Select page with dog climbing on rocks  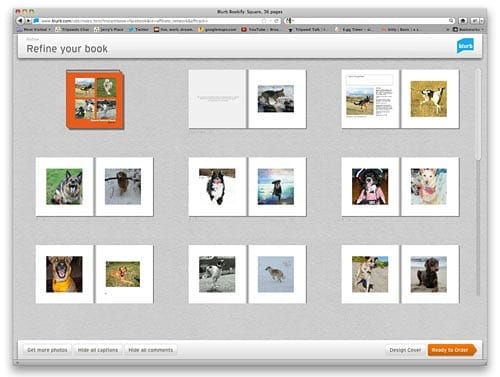click(x=277, y=99)
